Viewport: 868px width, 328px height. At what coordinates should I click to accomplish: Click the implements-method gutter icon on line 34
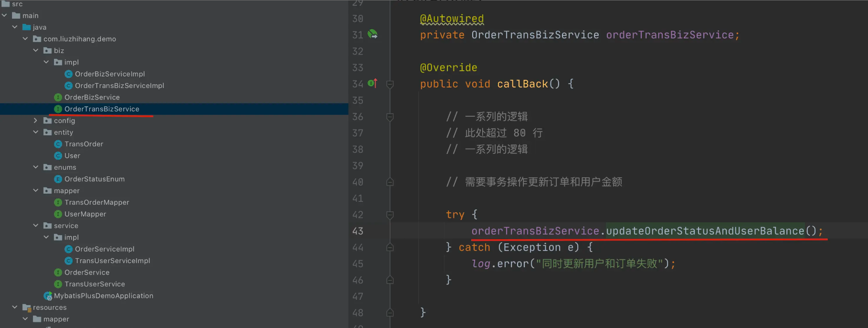coord(373,83)
